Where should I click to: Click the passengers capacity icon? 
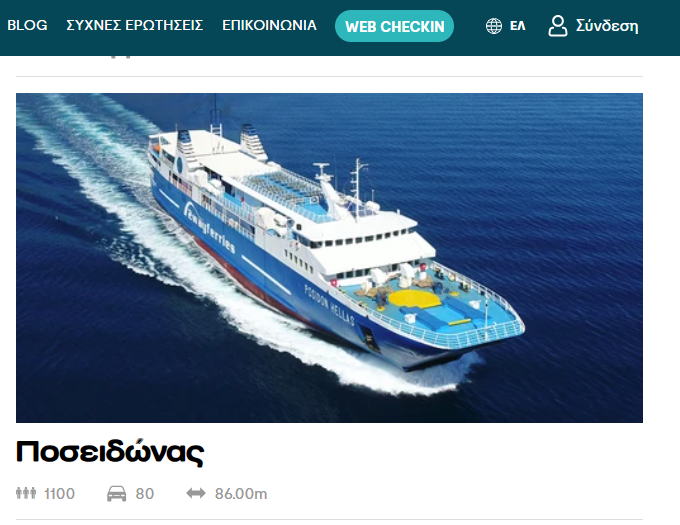tap(26, 493)
